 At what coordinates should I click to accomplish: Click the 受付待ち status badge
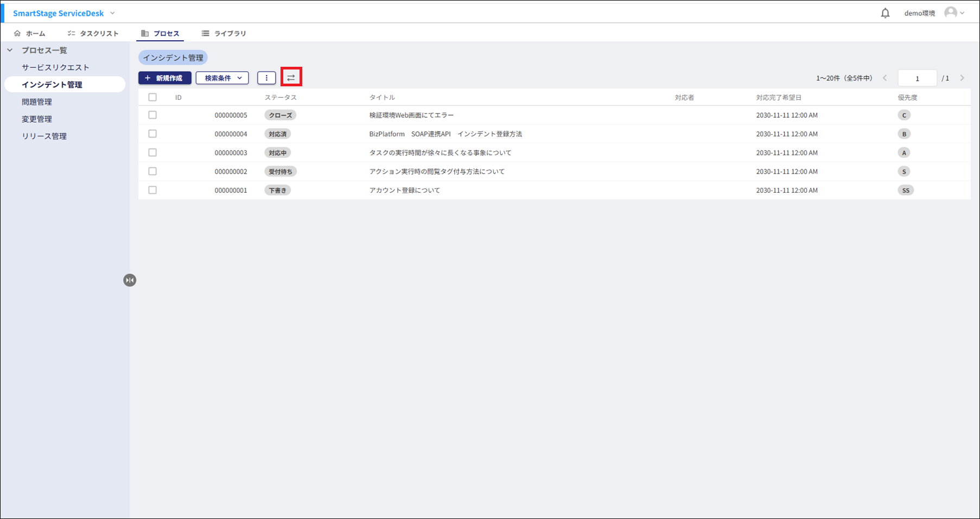click(x=281, y=171)
